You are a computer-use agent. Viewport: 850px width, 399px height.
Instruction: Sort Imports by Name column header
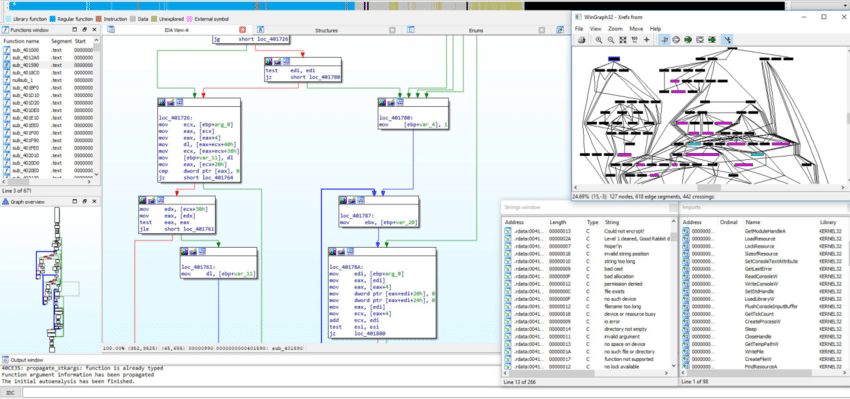pos(780,222)
